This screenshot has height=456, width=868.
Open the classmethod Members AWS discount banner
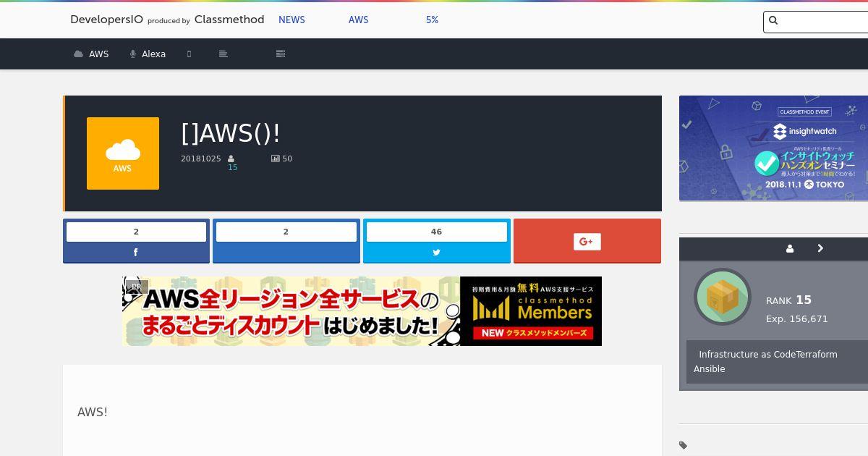[362, 311]
